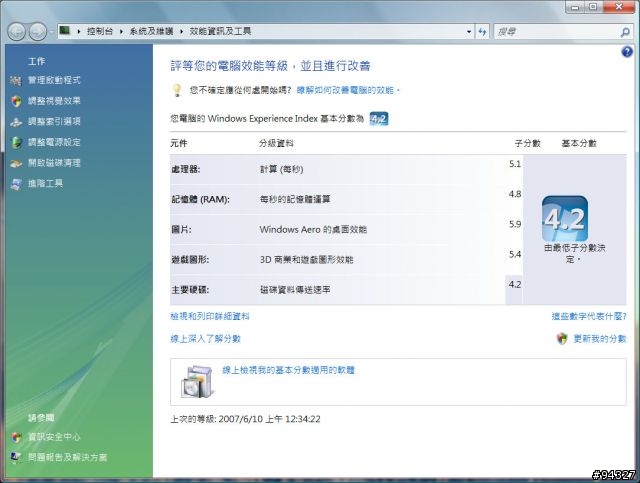Click the Windows Aero 的桌面效能 description
Screen dimensions: 640x483
(x=313, y=229)
